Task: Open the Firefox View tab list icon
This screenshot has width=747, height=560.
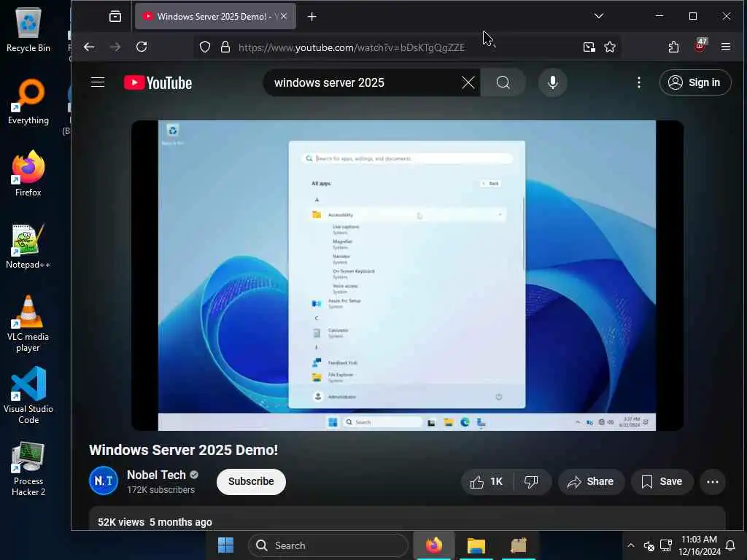Action: coord(115,17)
